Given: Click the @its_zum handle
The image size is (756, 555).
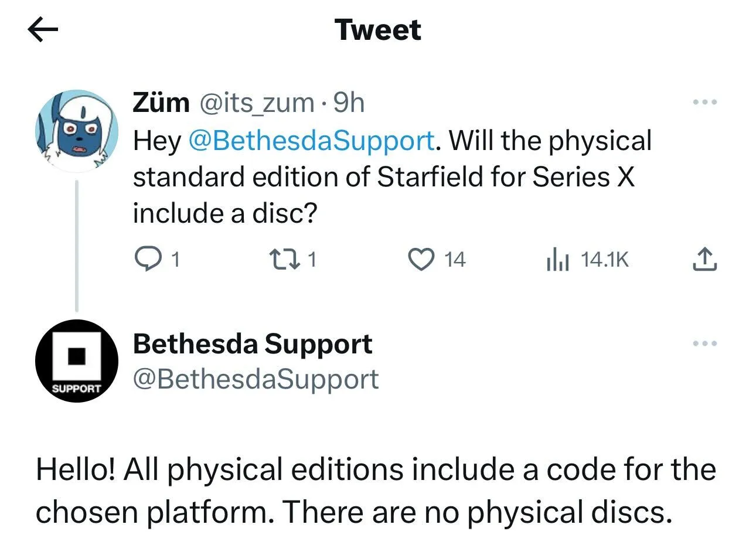Looking at the screenshot, I should (257, 103).
